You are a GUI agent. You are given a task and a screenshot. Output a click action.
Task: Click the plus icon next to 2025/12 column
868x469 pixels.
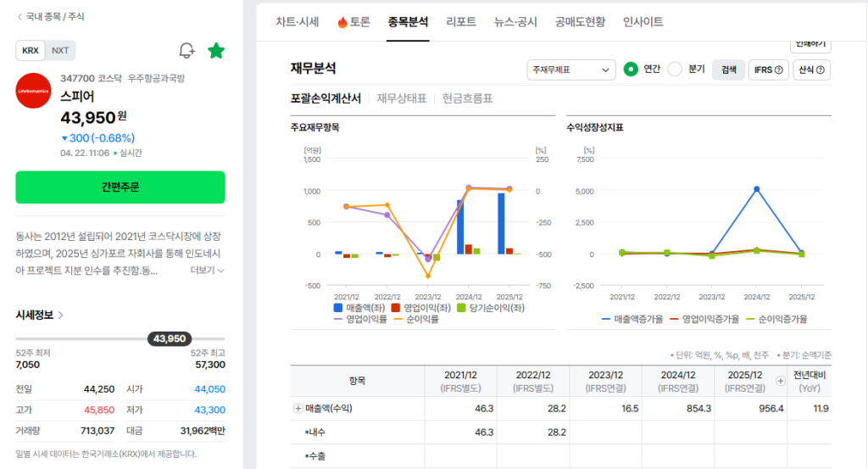tap(780, 381)
